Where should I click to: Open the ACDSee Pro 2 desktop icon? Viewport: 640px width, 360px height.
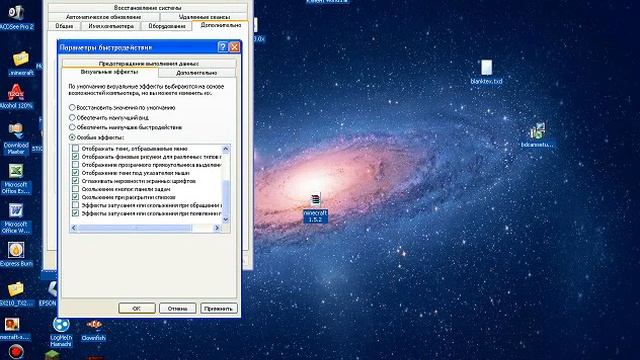(16, 17)
